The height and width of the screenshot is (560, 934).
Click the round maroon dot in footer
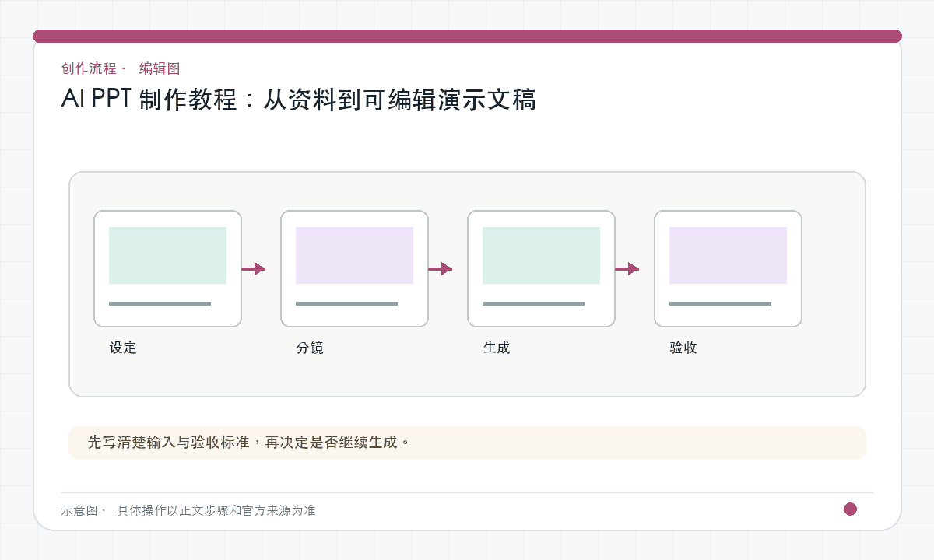click(x=850, y=509)
